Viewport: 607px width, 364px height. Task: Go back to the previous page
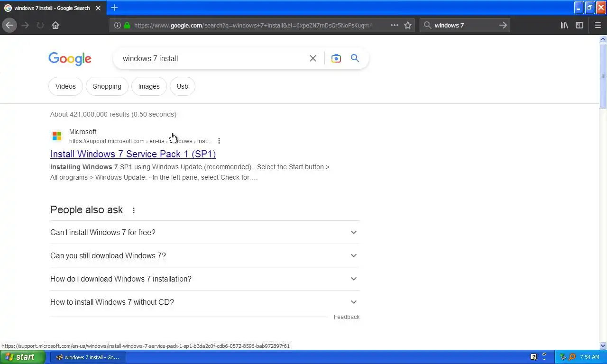pos(9,25)
